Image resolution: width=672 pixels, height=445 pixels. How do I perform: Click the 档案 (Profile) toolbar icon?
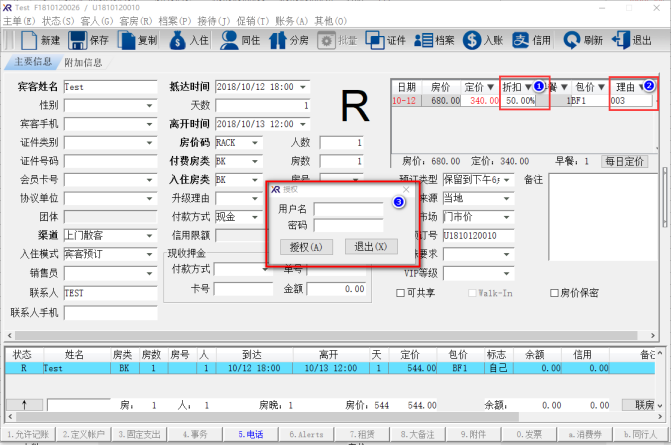coord(423,40)
